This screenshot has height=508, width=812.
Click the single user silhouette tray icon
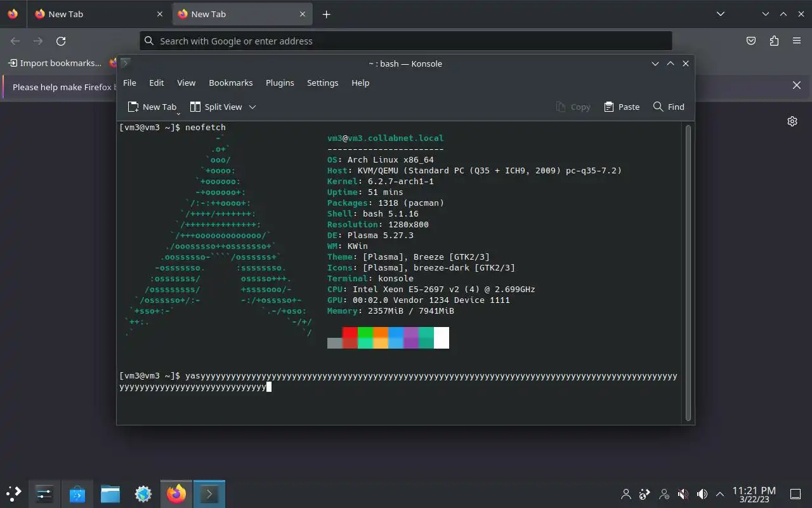626,494
